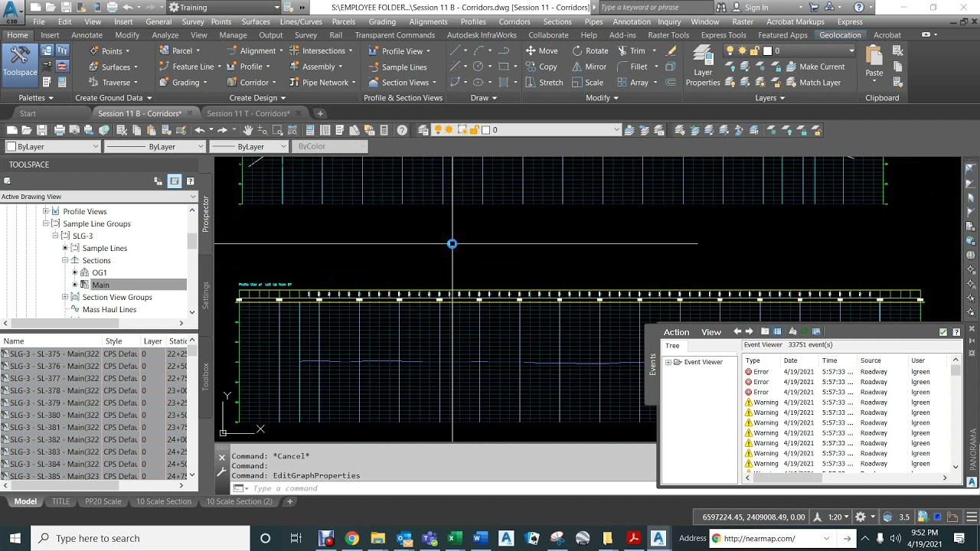Click the Help question mark in toolbar
This screenshot has width=980, height=551.
point(402,130)
